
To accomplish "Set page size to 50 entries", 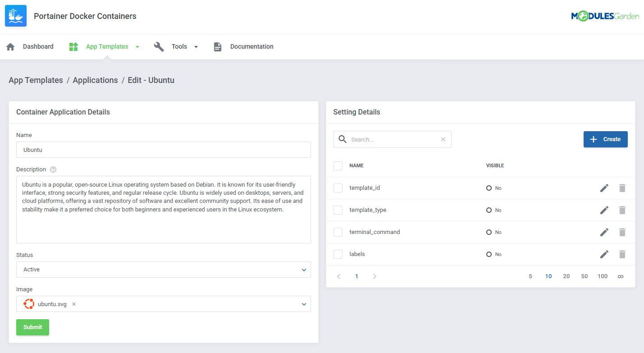I will pos(585,276).
